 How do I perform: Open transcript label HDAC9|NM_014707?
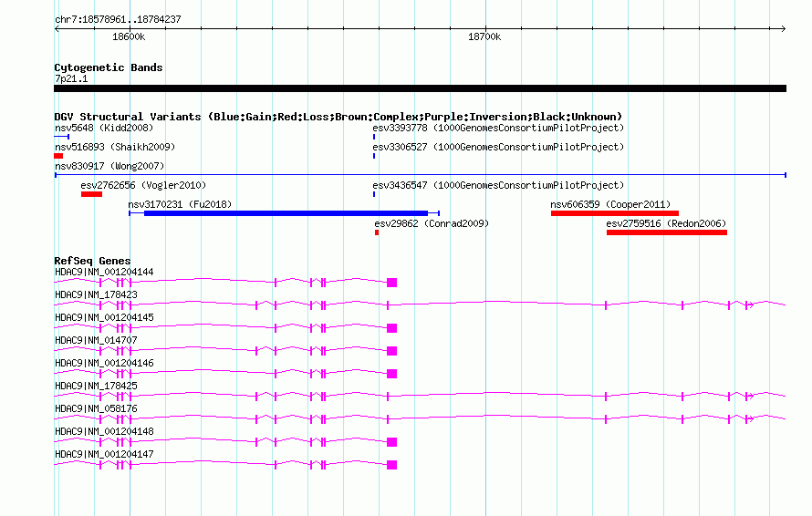pyautogui.click(x=97, y=340)
